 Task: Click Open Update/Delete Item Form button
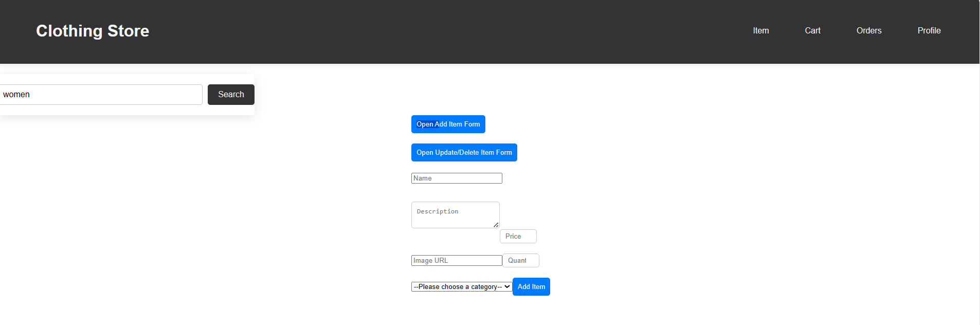464,153
